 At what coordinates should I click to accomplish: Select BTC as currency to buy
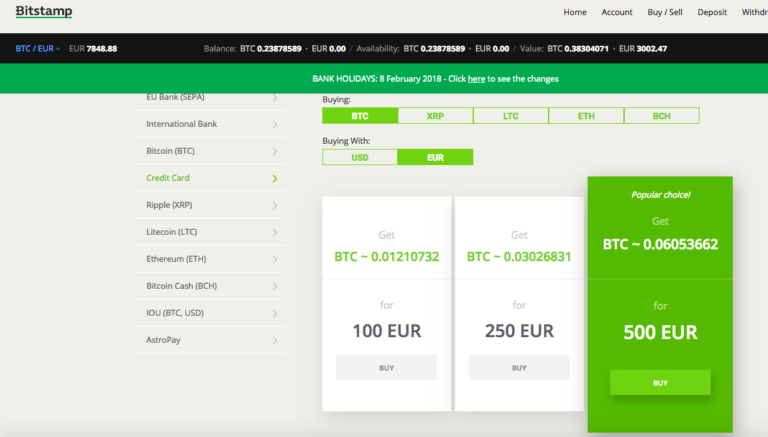tap(360, 116)
